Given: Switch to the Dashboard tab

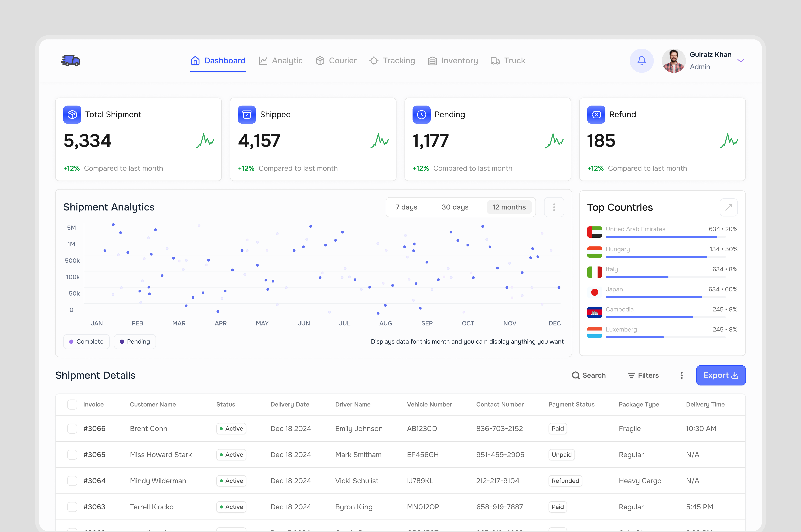Looking at the screenshot, I should coord(218,61).
